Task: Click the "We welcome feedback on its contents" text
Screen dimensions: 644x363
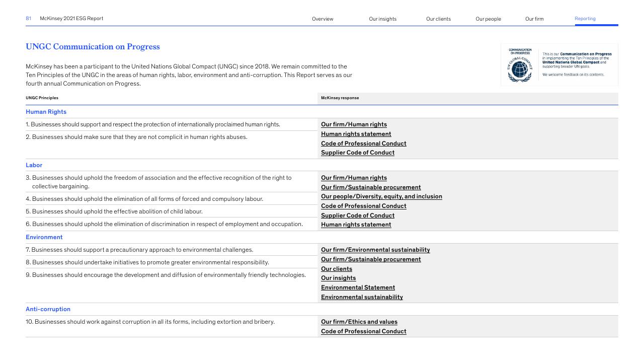Action: point(573,75)
